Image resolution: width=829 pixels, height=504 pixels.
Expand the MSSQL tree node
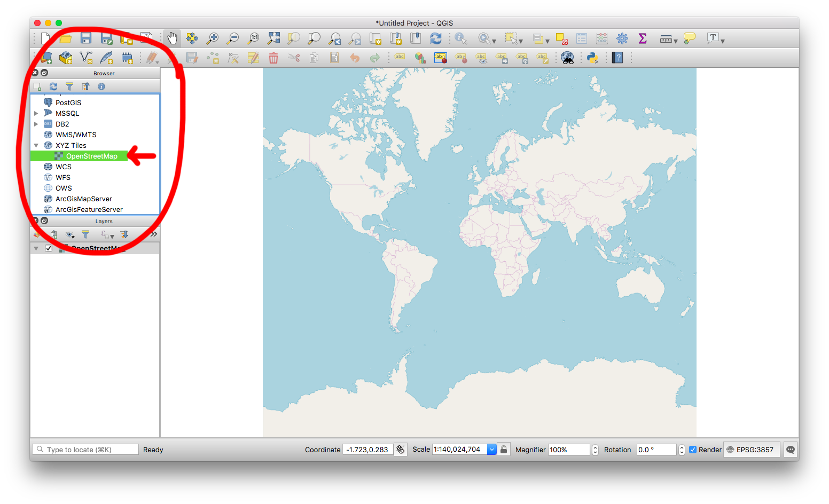pyautogui.click(x=36, y=113)
